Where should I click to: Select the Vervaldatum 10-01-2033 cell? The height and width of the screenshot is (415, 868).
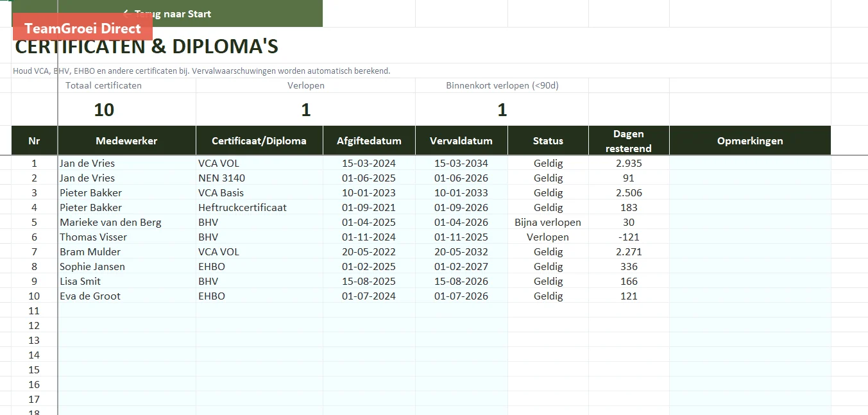click(x=461, y=192)
